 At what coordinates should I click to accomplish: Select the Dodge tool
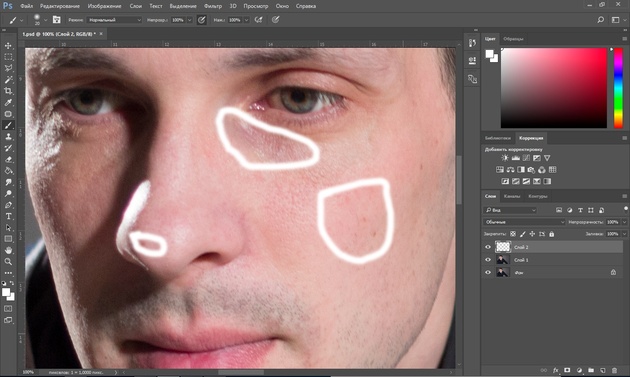tap(8, 194)
